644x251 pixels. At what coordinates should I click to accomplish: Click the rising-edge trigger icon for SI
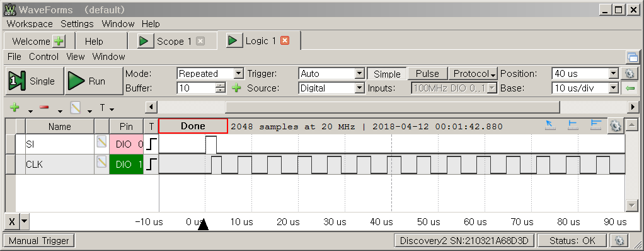(151, 144)
